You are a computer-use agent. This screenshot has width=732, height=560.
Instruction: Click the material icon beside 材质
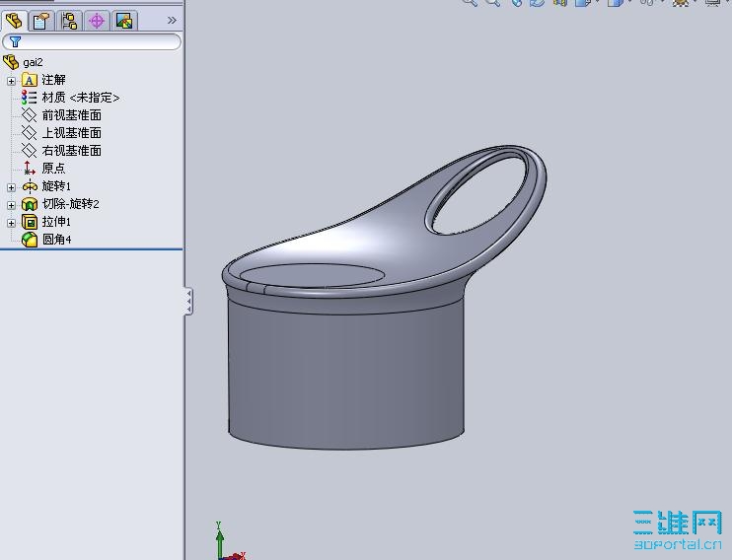pyautogui.click(x=29, y=98)
